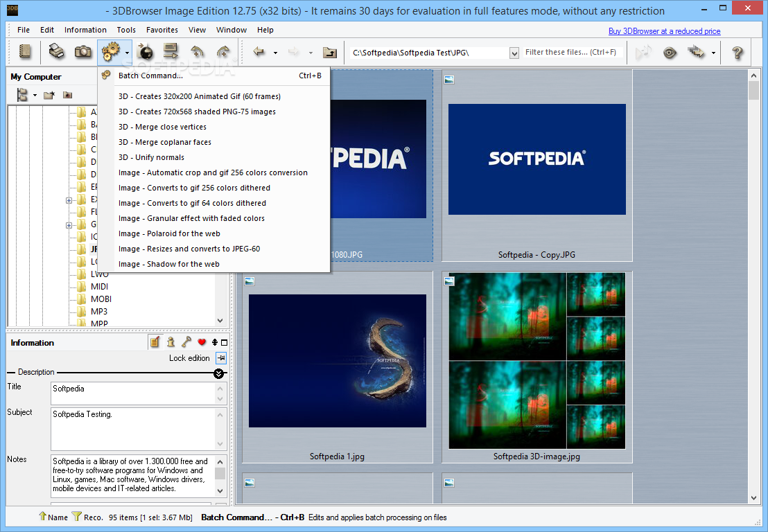Open the Favorites menu
Viewport: 768px width, 532px height.
pyautogui.click(x=162, y=30)
